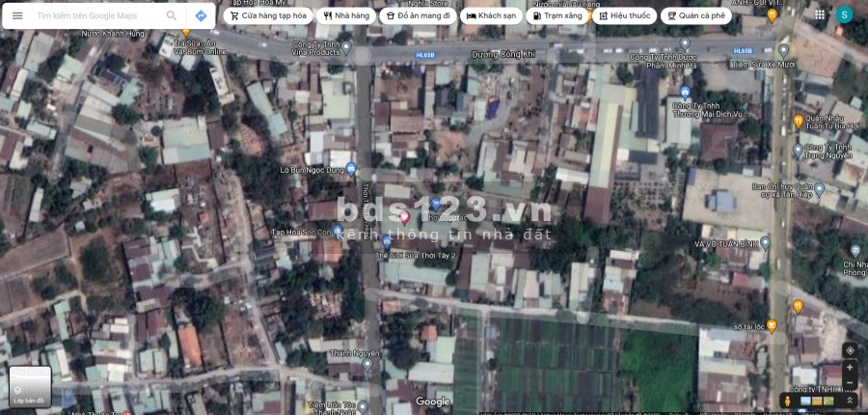Image resolution: width=868 pixels, height=415 pixels.
Task: Center map on your location
Action: [x=850, y=350]
